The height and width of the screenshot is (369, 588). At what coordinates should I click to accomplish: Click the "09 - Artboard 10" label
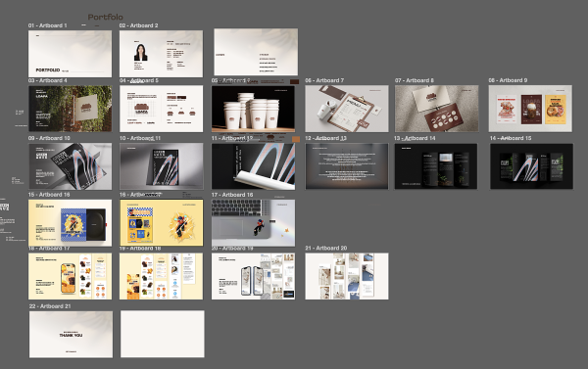click(49, 138)
